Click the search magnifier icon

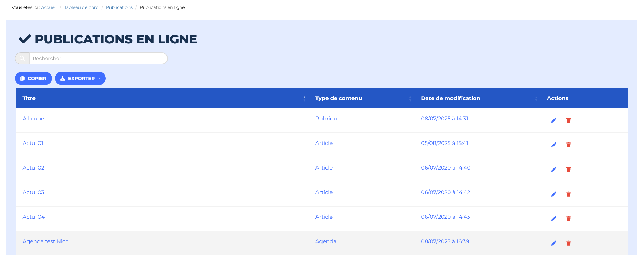tap(22, 58)
